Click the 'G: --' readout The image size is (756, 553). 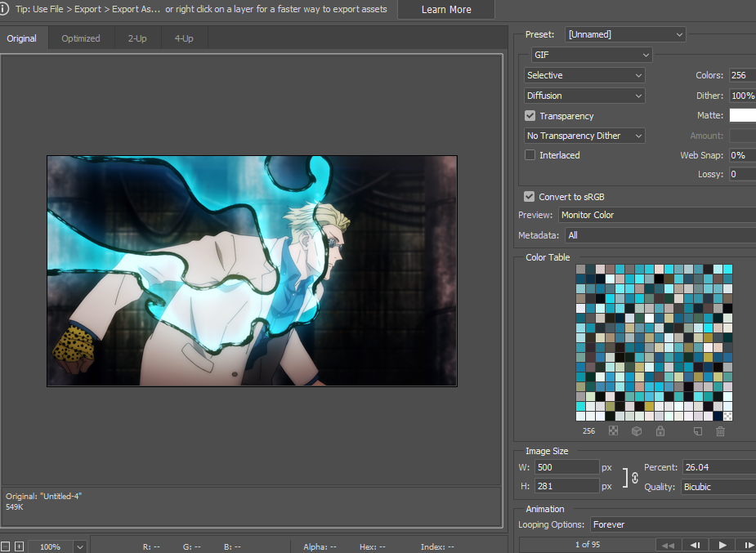point(192,546)
